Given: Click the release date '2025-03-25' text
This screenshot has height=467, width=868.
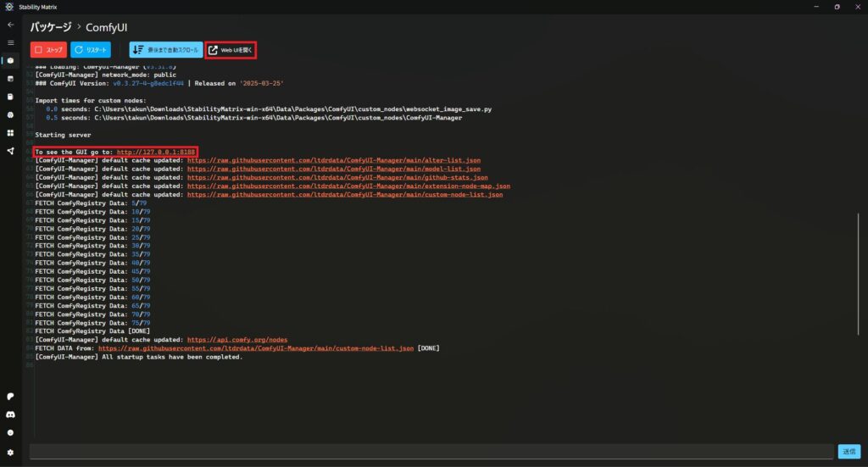Looking at the screenshot, I should 261,84.
